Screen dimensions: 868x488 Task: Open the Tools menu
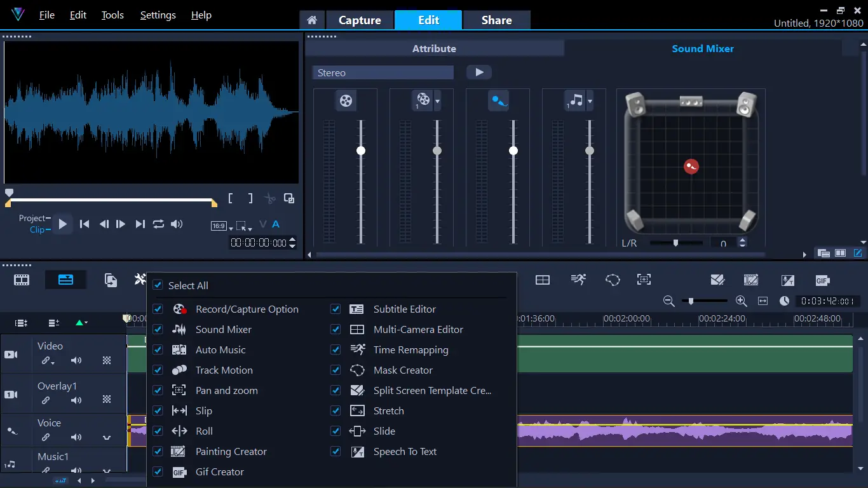point(112,15)
